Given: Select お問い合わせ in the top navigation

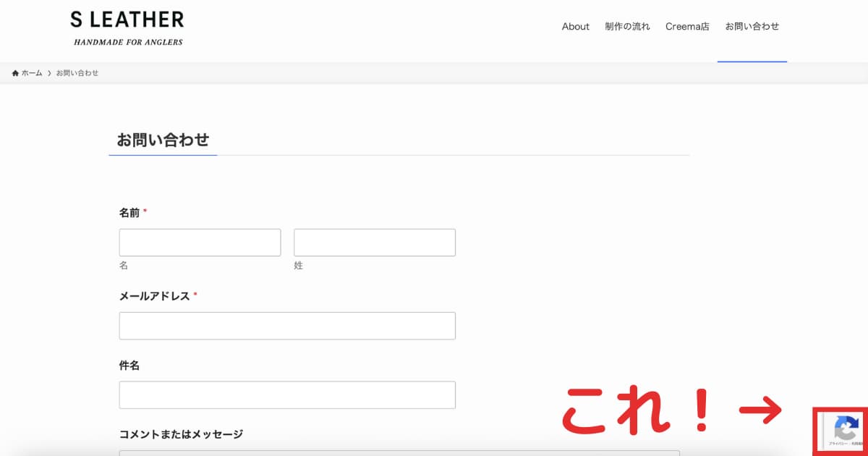Looking at the screenshot, I should pos(752,26).
